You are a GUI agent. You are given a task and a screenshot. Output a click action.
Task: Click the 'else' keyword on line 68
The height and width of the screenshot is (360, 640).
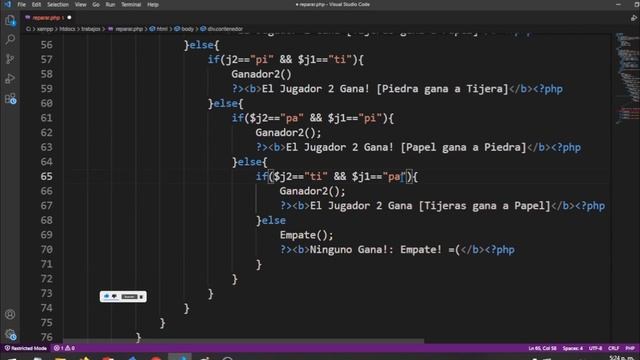[273, 220]
